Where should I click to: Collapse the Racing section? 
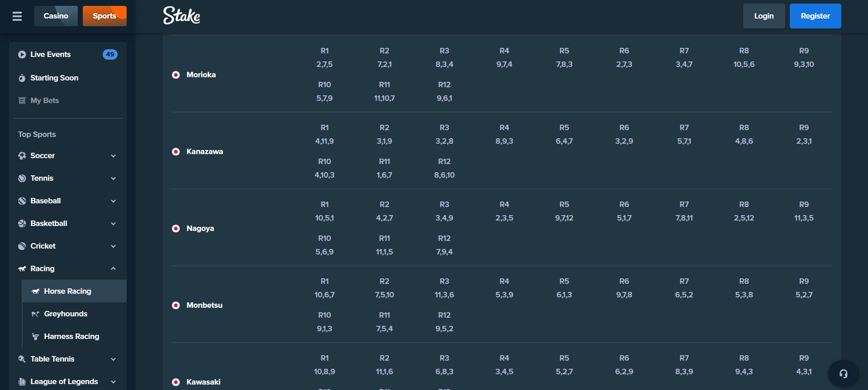pyautogui.click(x=113, y=268)
